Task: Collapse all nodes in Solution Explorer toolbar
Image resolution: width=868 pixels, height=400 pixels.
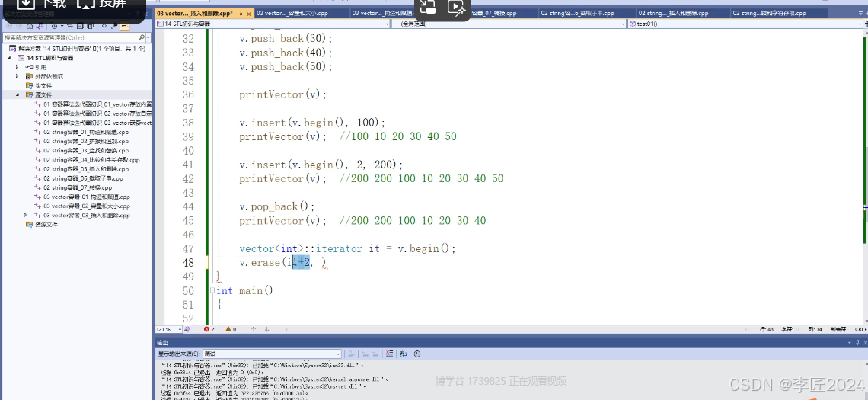Action: 80,26
